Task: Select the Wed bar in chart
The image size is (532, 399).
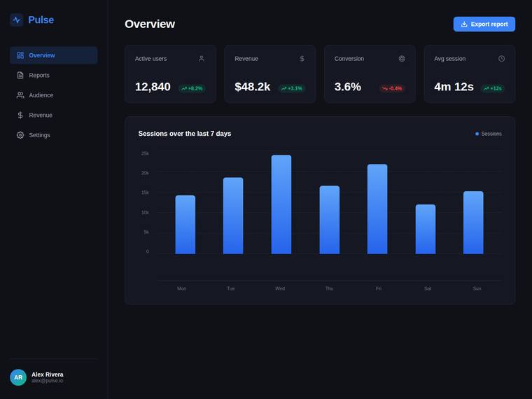Action: 281,204
